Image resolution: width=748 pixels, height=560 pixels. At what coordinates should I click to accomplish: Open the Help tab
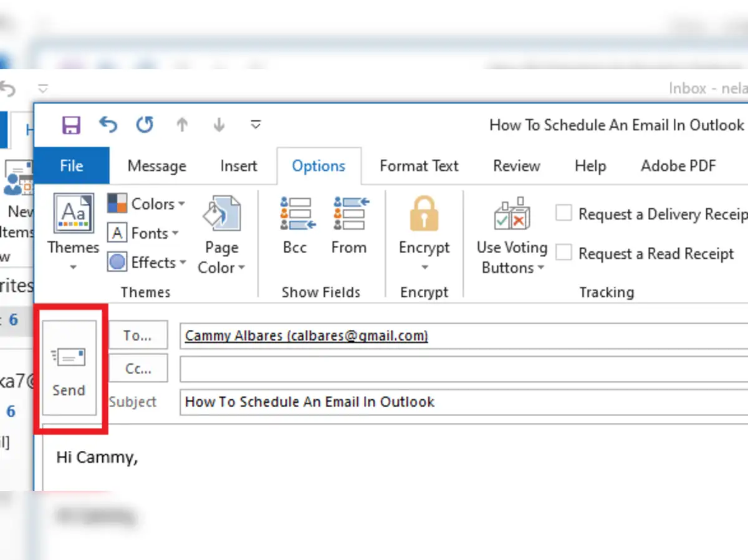click(590, 166)
